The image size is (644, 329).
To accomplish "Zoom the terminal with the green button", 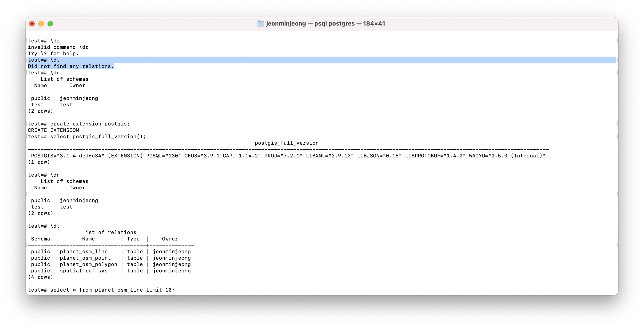I will pos(50,24).
